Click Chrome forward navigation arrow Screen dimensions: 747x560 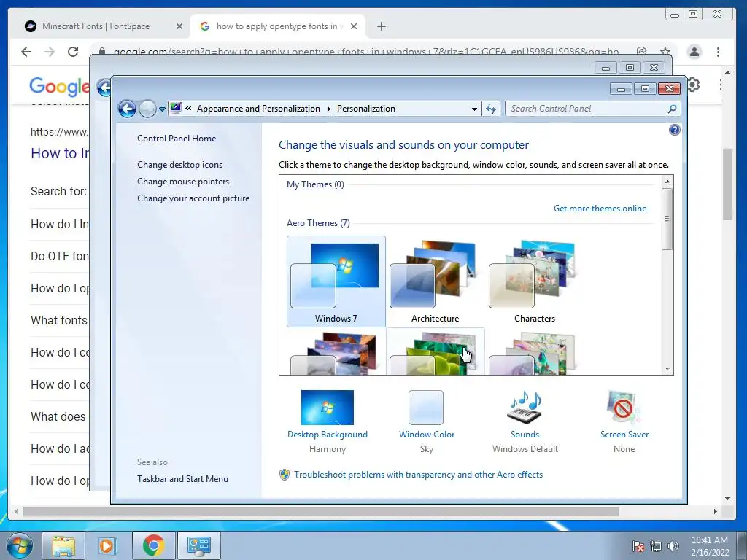(50, 52)
